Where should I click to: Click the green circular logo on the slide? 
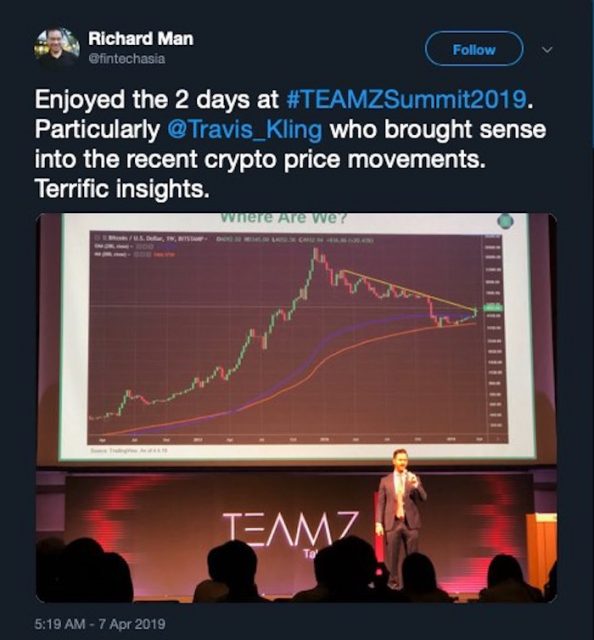(x=505, y=221)
